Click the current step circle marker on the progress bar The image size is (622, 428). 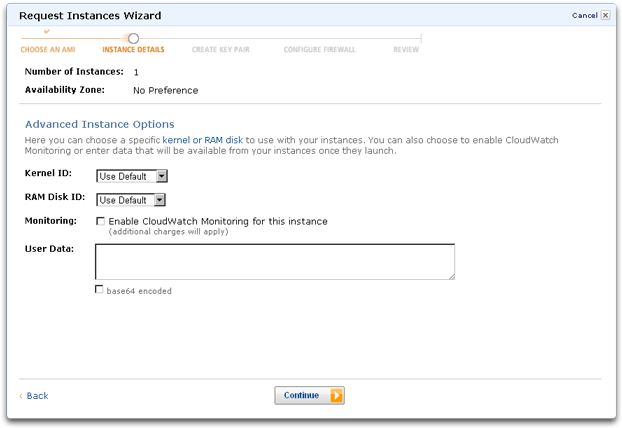(133, 38)
